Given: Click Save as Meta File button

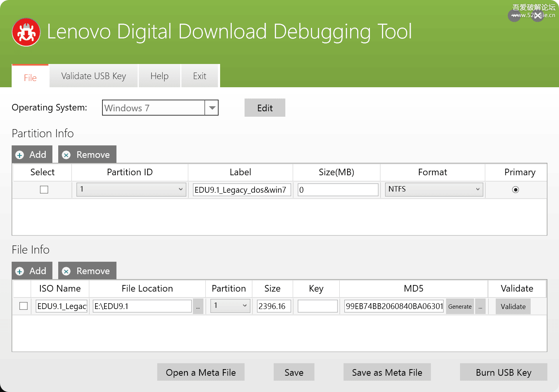Looking at the screenshot, I should [x=387, y=372].
